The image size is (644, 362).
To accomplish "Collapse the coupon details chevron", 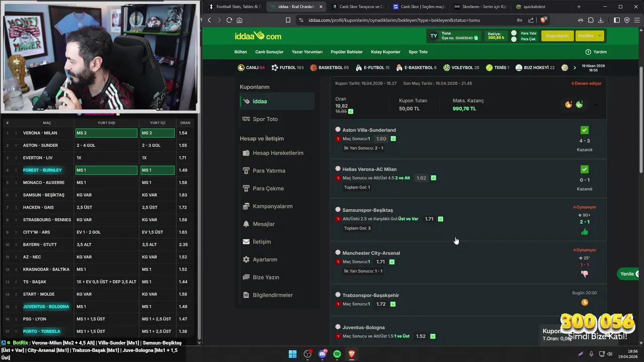I will (596, 105).
